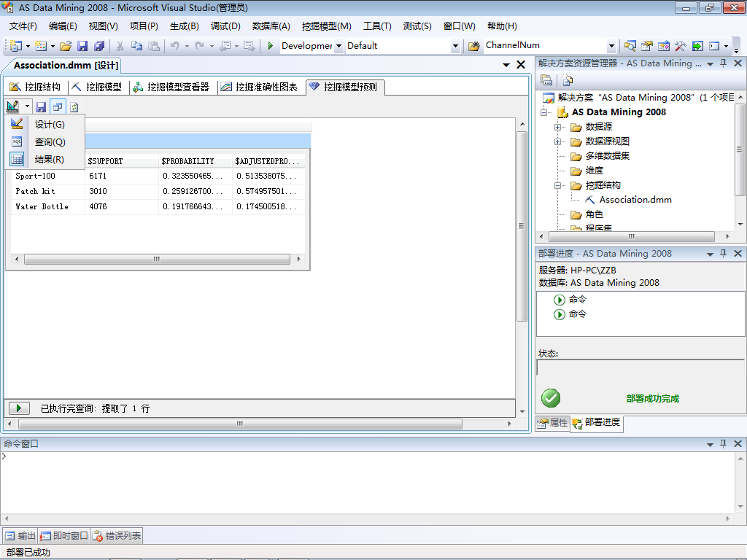This screenshot has width=747, height=560.
Task: Click the save query icon in prediction toolbar
Action: (x=41, y=107)
